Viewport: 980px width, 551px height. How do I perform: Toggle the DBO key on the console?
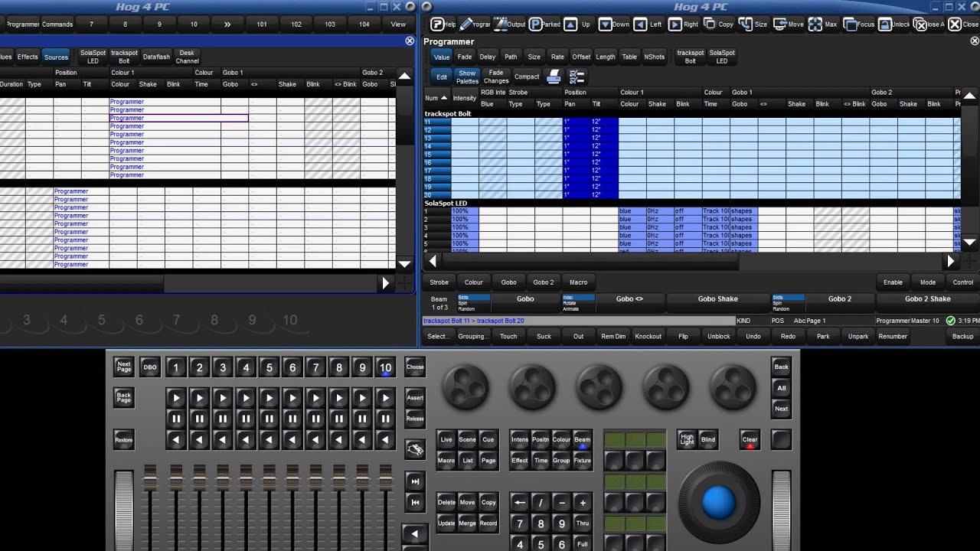tap(150, 367)
